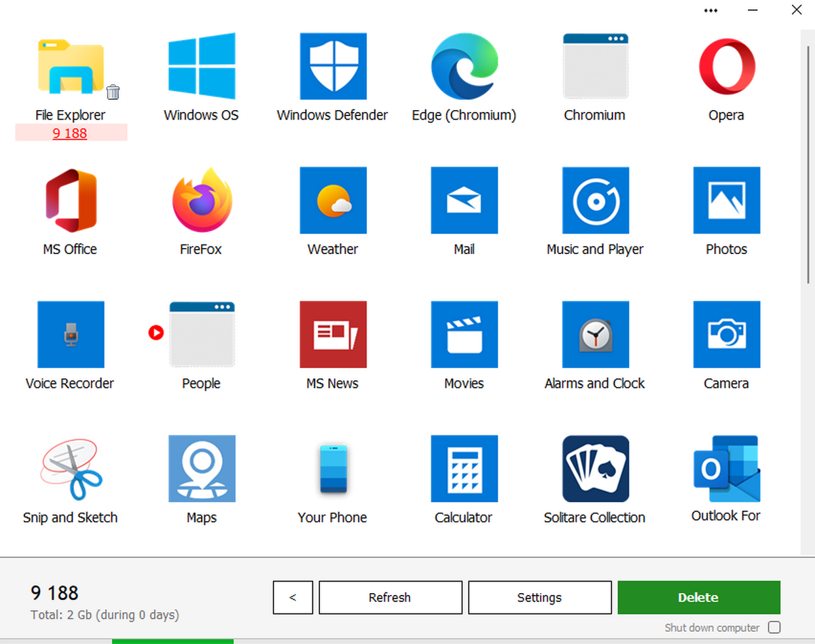The image size is (815, 644).
Task: Click the red play badge near People
Action: point(156,333)
